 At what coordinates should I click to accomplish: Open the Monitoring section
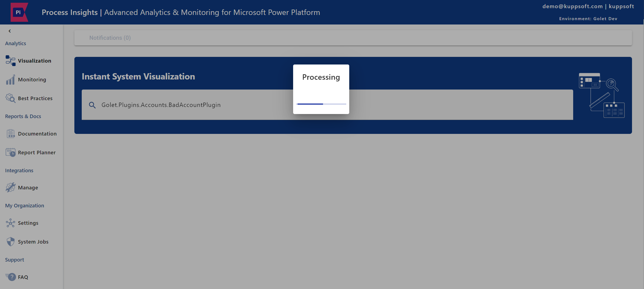(x=32, y=79)
